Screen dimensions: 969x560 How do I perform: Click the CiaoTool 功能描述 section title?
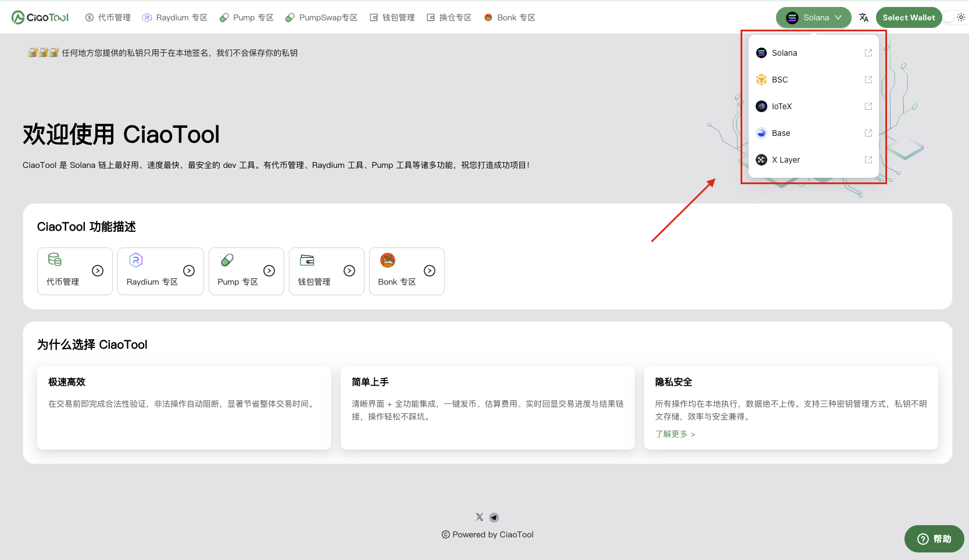point(87,227)
